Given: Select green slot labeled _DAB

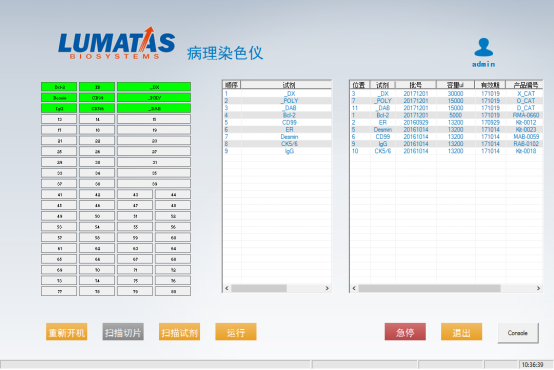Looking at the screenshot, I should (x=154, y=108).
